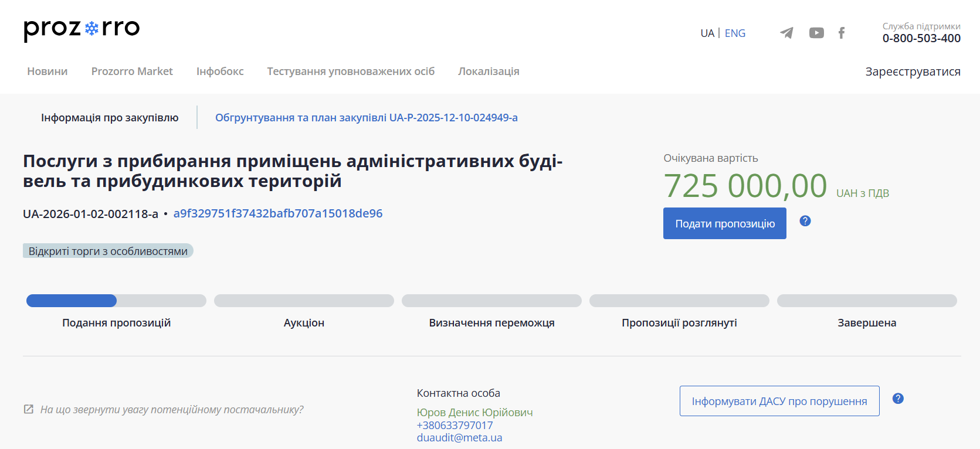This screenshot has width=980, height=449.
Task: Open Тестування уповноважених осіб page
Action: pyautogui.click(x=351, y=72)
